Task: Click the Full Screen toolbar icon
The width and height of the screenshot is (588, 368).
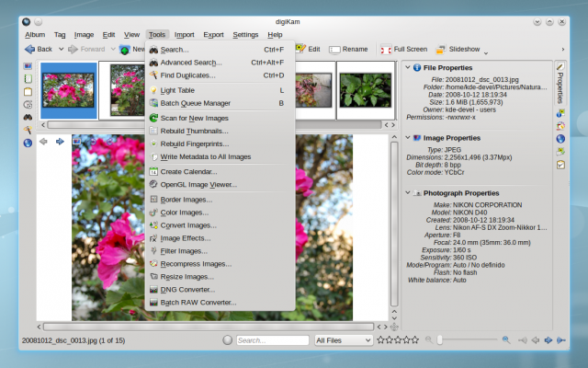Action: point(386,49)
